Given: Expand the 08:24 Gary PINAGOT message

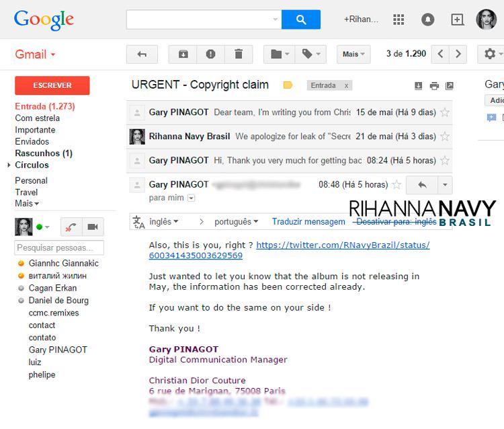Looking at the screenshot, I should click(x=289, y=160).
